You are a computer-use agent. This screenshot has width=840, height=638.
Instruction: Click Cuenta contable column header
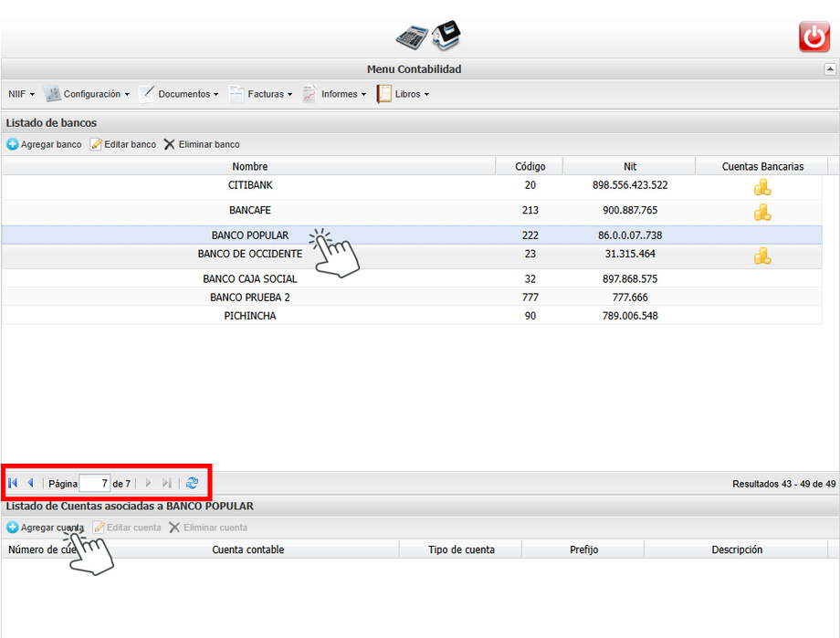248,549
